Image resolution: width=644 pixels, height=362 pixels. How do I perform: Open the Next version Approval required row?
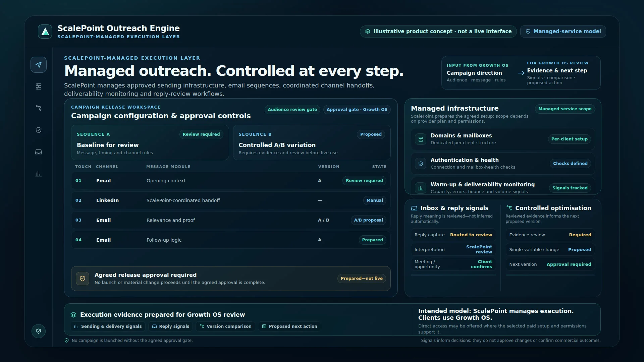pos(550,264)
